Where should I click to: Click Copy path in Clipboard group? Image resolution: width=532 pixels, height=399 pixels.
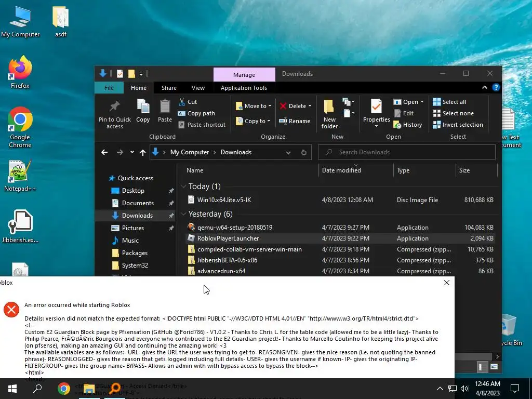[196, 113]
